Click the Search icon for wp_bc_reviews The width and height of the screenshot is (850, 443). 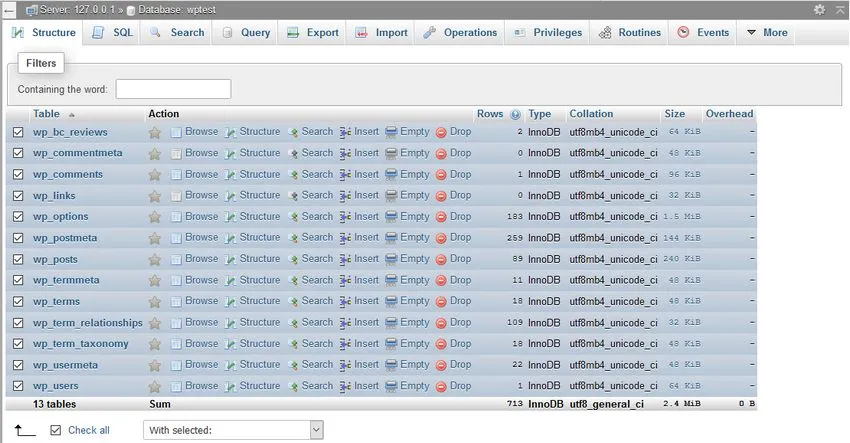[293, 132]
